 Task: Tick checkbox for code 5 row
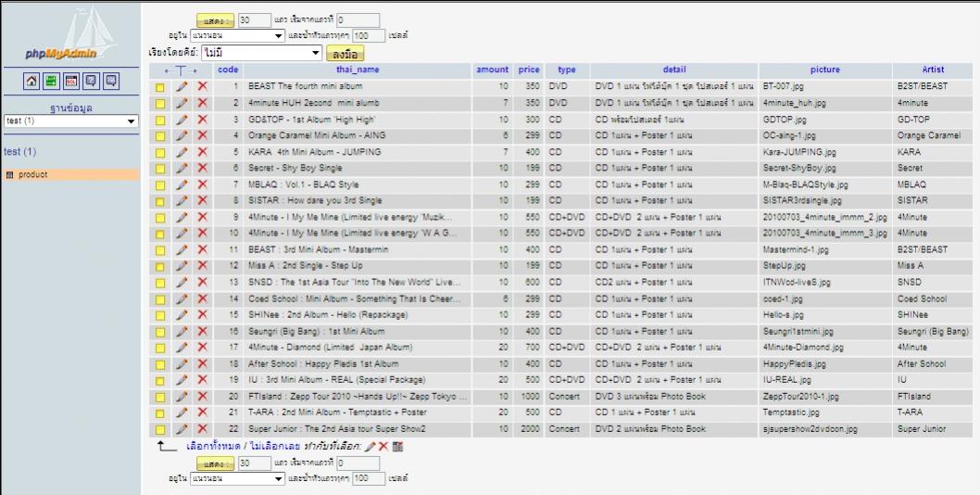click(160, 153)
